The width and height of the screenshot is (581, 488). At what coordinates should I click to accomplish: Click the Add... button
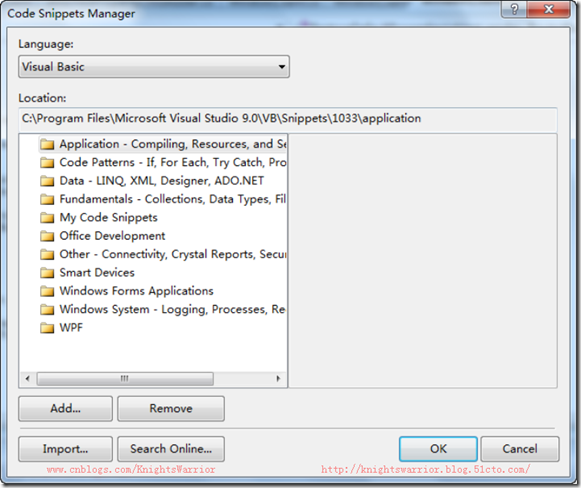pyautogui.click(x=66, y=408)
